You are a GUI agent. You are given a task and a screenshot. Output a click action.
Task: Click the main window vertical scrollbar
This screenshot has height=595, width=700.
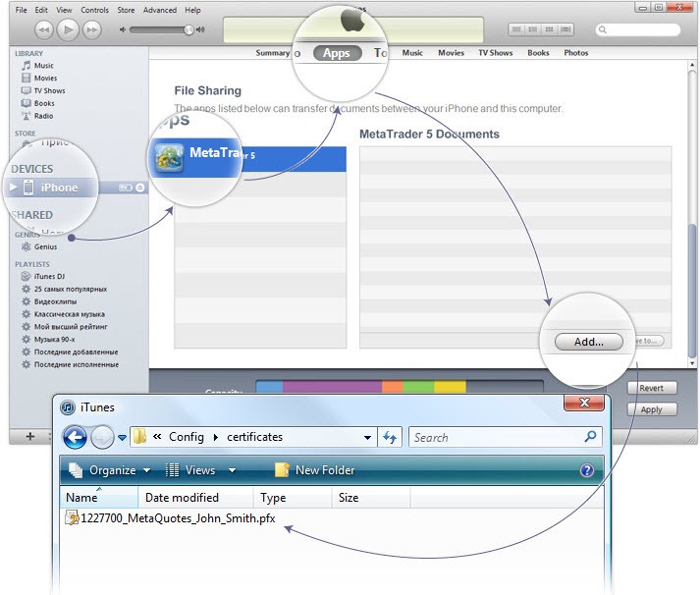(x=692, y=290)
